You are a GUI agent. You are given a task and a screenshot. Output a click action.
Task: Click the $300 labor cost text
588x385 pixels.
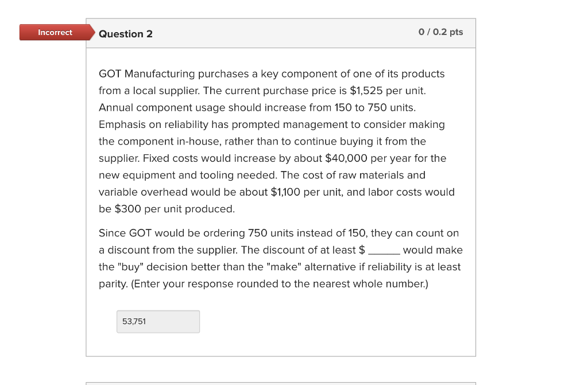(x=127, y=209)
